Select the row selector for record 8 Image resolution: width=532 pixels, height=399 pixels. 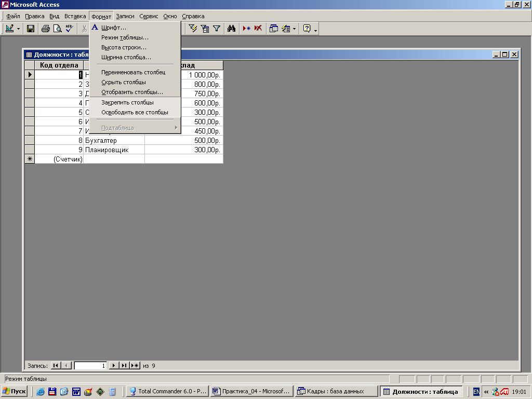pyautogui.click(x=30, y=140)
